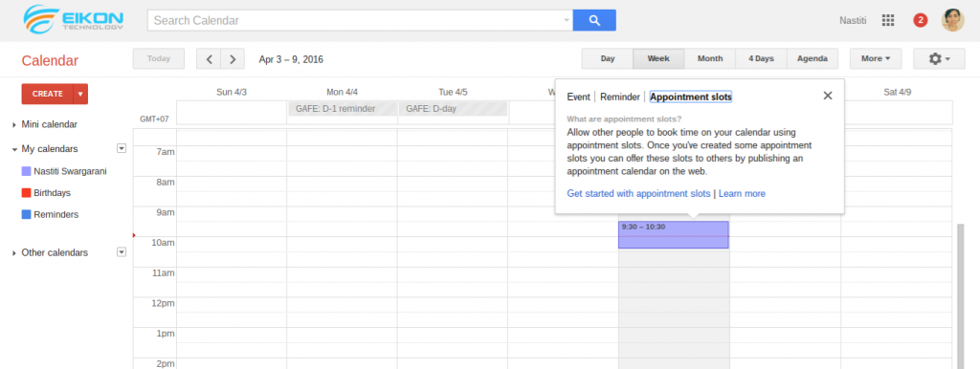980x369 pixels.
Task: Select the Appointment slots tab
Action: pyautogui.click(x=691, y=97)
